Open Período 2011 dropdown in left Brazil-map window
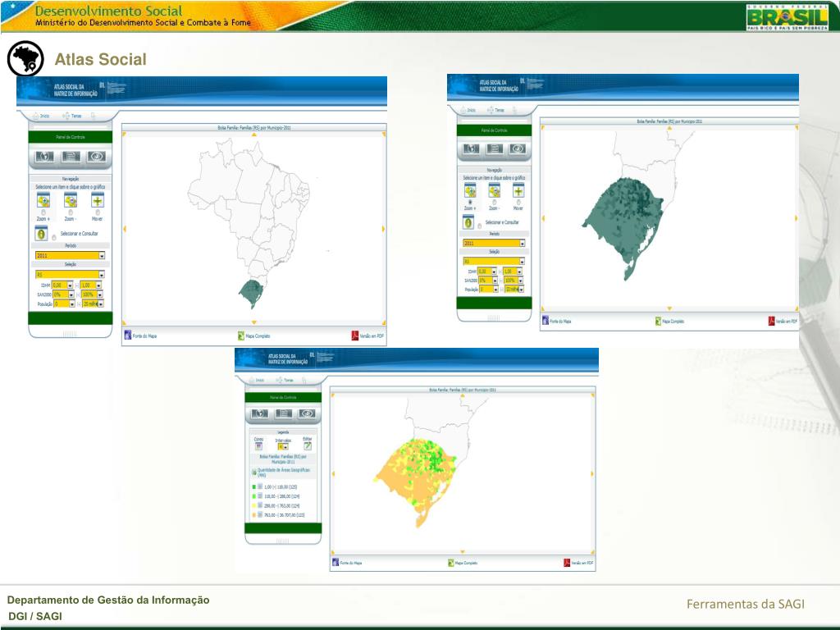Screen dimensions: 840x630 pyautogui.click(x=71, y=256)
